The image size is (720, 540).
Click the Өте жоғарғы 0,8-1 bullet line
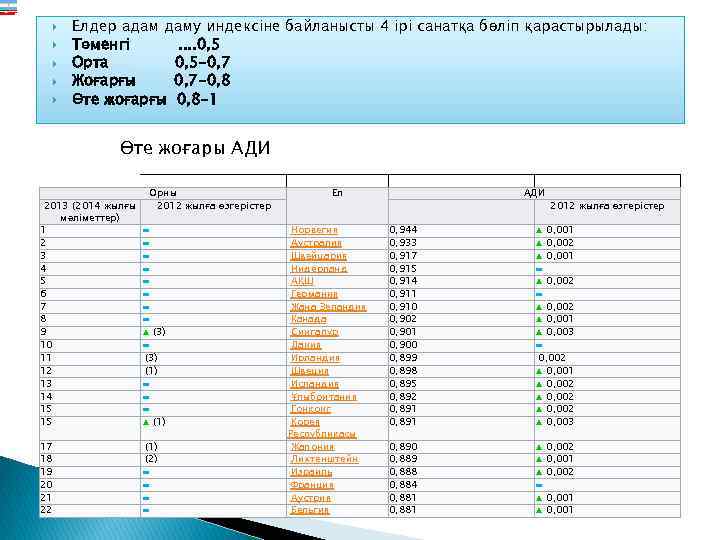point(144,99)
